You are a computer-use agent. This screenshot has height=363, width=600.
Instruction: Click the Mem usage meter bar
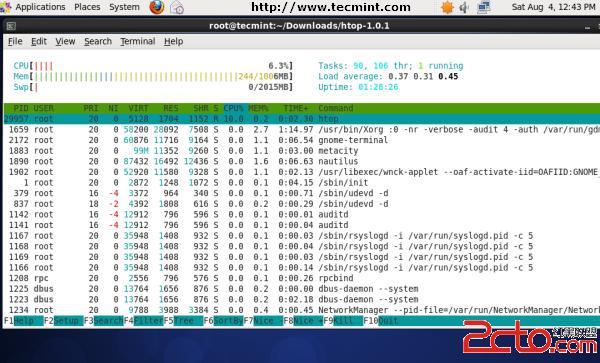[x=153, y=77]
